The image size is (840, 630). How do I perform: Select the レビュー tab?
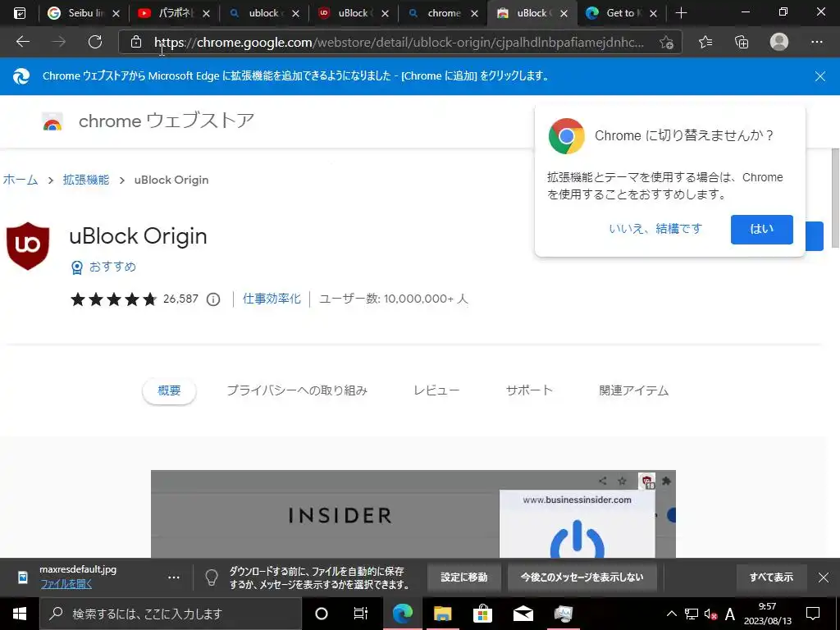436,390
